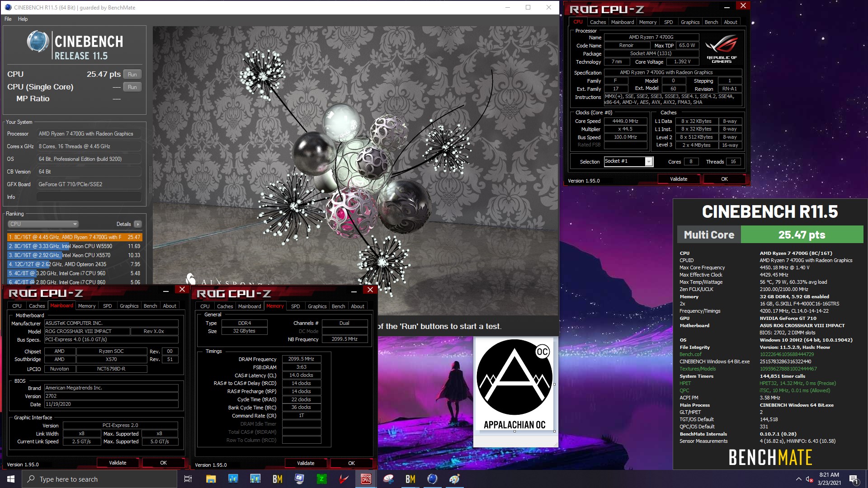Open the Ranking CPU dropdown
Screen dimensions: 868x488
coord(43,224)
